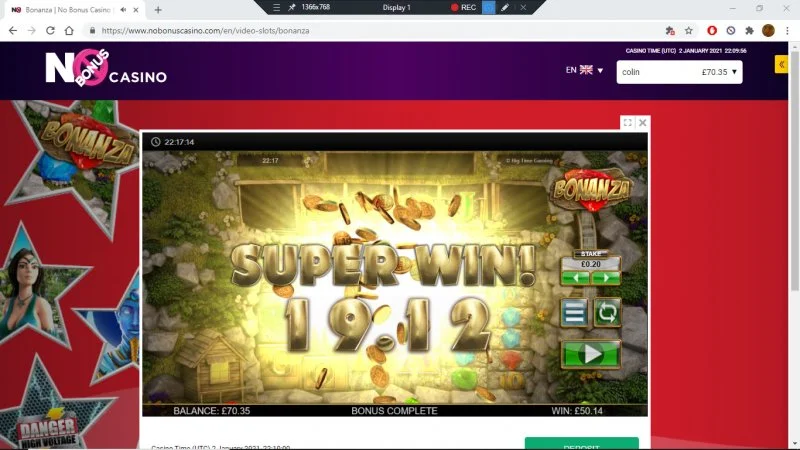Open the EN language dropdown

click(x=584, y=70)
